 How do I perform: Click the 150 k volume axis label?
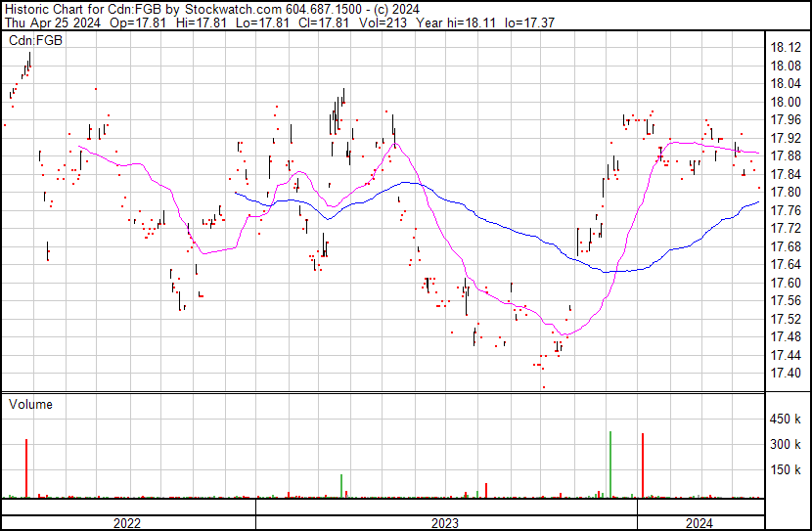click(x=788, y=470)
